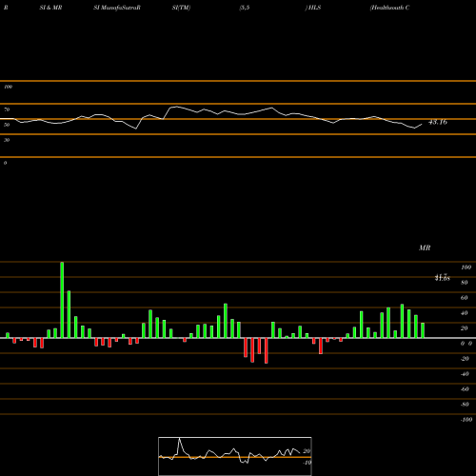Click the 'SI(TM)' header text
This screenshot has width=476, height=476.
(x=181, y=8)
